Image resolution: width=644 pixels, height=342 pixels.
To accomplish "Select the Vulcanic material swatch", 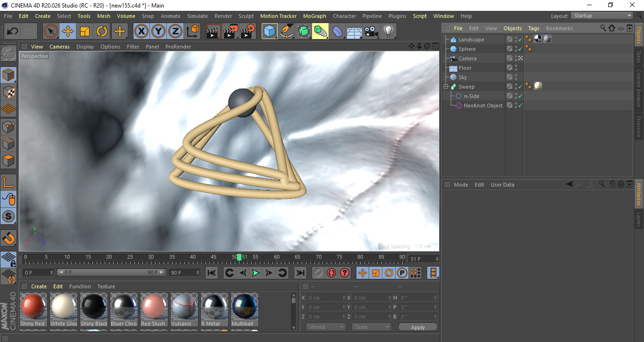I will point(184,309).
